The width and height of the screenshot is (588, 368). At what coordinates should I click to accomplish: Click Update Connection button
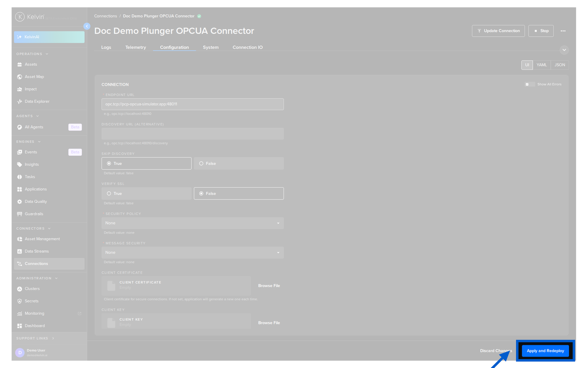click(x=498, y=31)
